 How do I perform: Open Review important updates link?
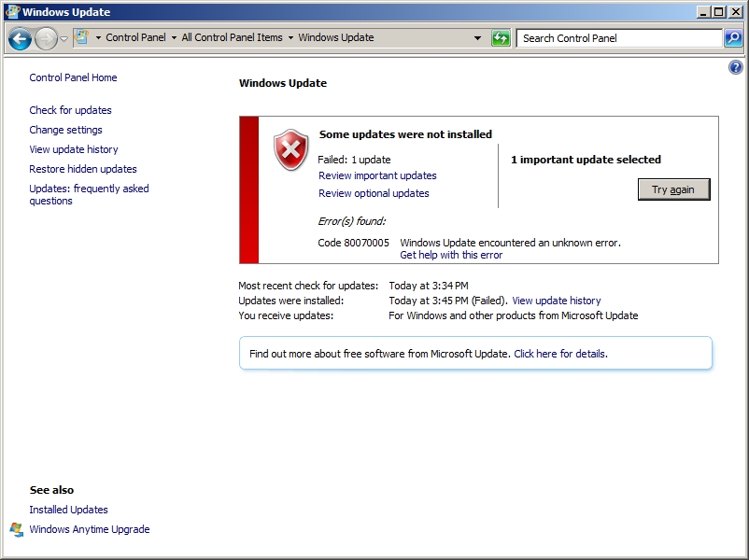[377, 175]
